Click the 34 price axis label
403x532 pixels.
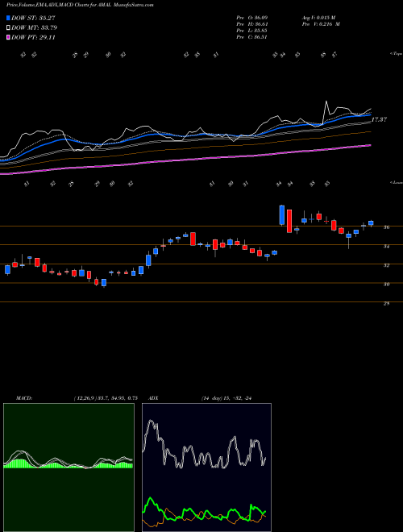pos(386,247)
